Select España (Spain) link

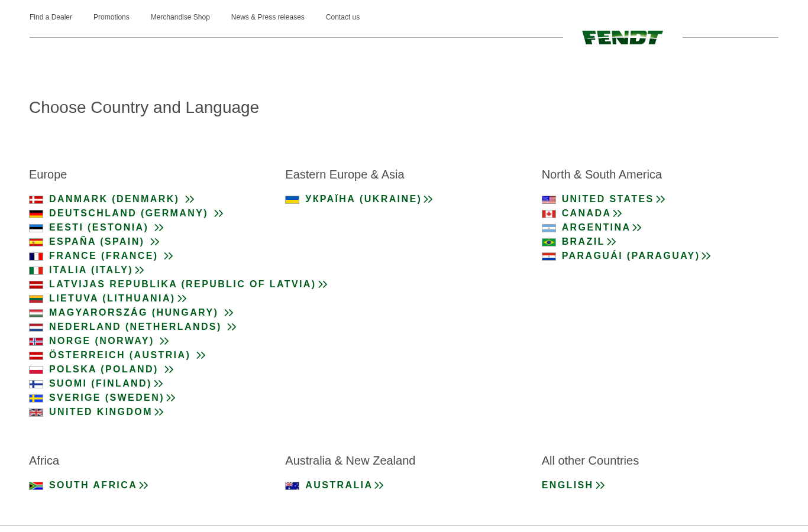[x=104, y=242]
